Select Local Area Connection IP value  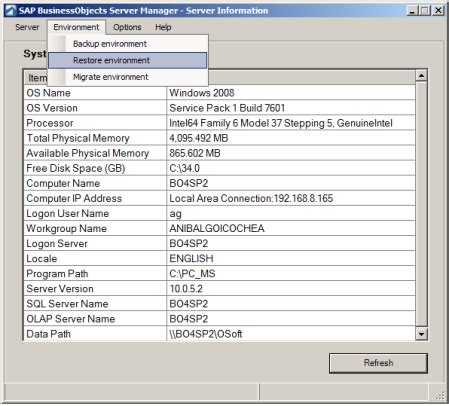(x=291, y=198)
